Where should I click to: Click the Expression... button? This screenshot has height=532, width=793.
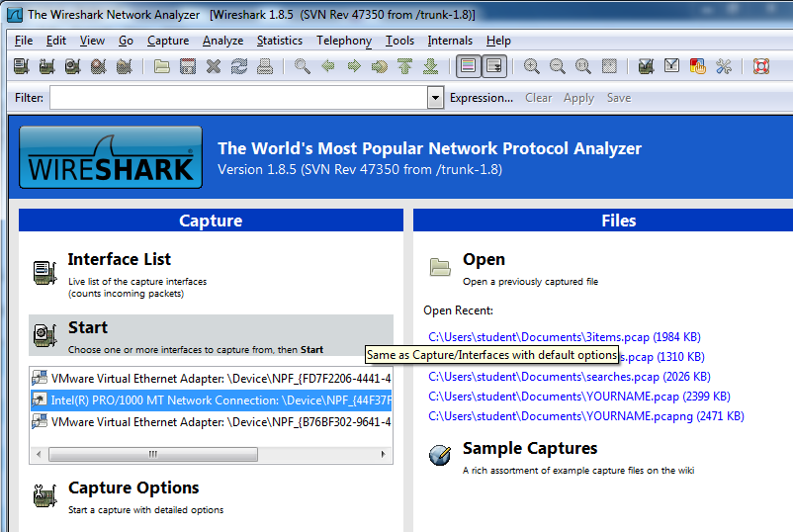482,98
